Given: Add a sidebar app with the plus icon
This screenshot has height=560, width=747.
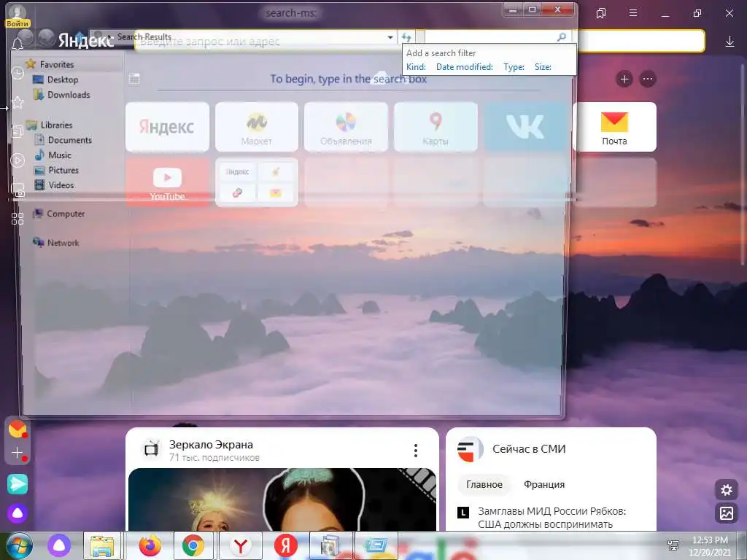Looking at the screenshot, I should [x=18, y=452].
